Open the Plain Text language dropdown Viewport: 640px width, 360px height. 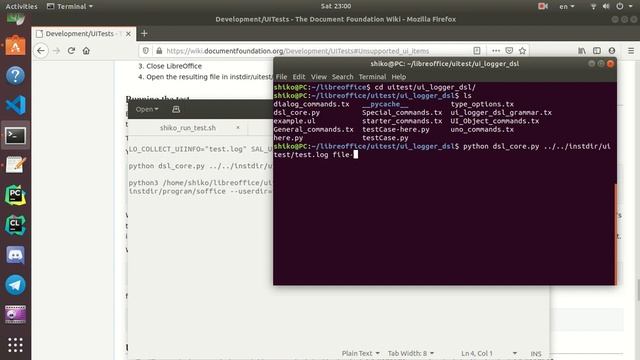(x=360, y=353)
